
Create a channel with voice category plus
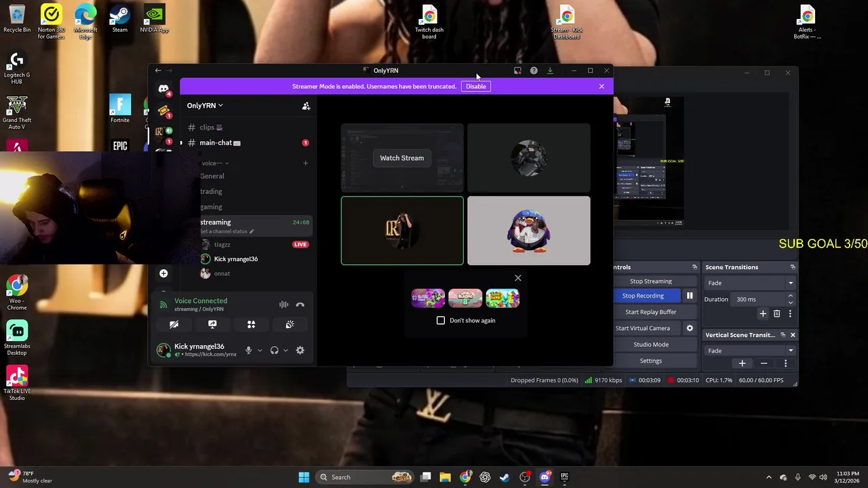coord(305,163)
